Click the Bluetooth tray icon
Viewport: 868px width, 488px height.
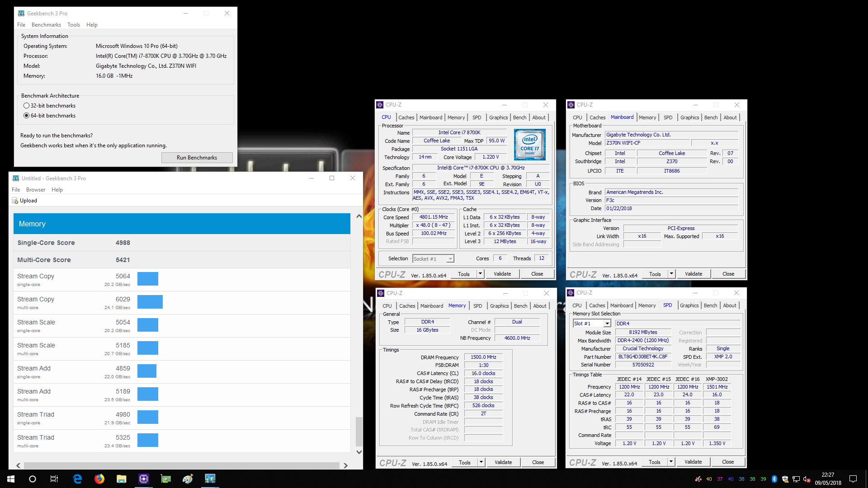[774, 479]
